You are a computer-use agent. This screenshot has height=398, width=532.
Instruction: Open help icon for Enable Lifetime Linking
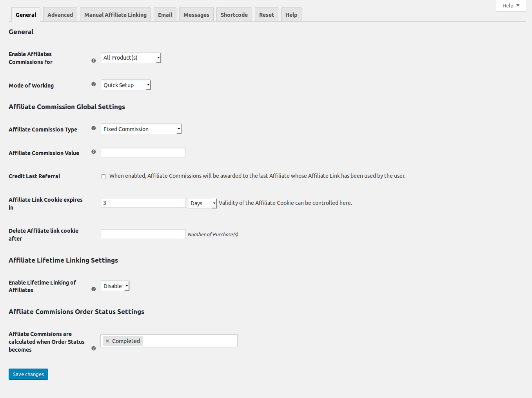point(93,289)
